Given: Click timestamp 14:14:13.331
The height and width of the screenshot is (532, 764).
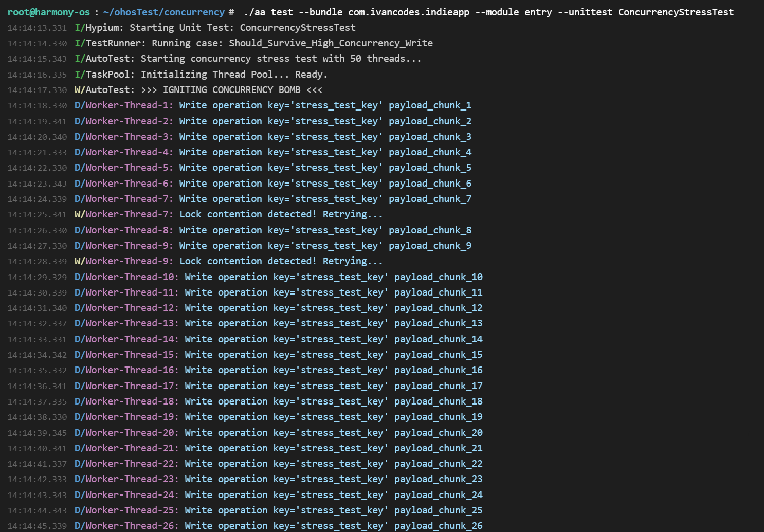Looking at the screenshot, I should (x=37, y=28).
